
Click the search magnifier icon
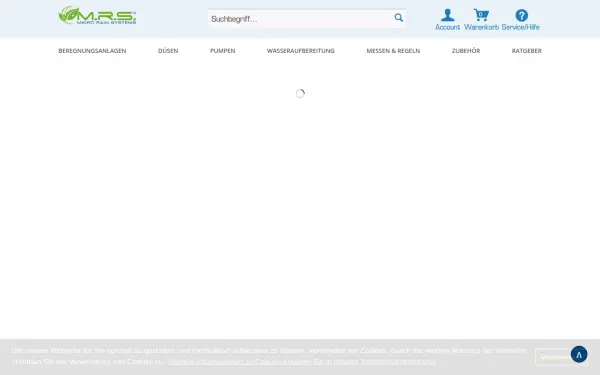click(x=399, y=18)
